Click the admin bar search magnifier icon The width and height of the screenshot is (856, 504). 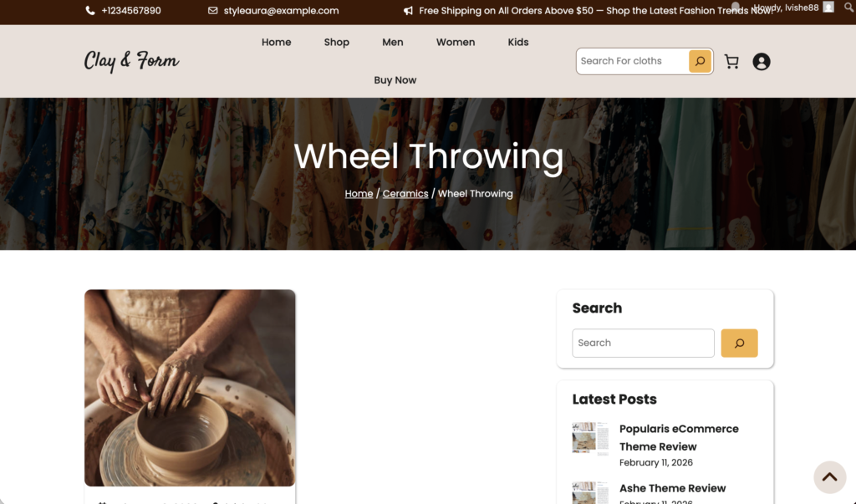(849, 8)
